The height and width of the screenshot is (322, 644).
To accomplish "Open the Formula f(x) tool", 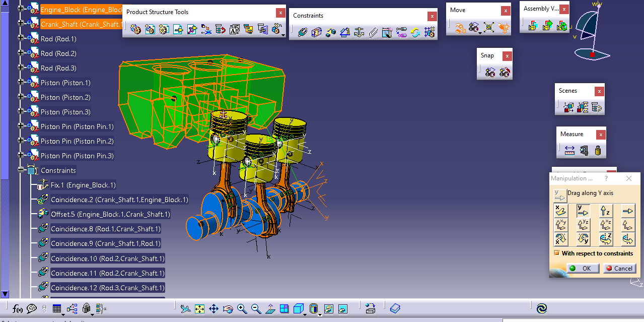I will pos(18,308).
